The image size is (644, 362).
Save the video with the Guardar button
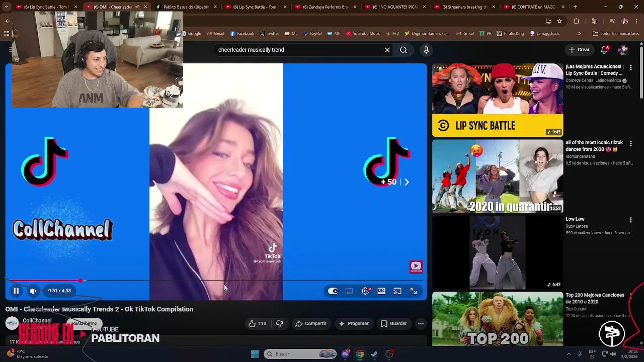pyautogui.click(x=393, y=324)
